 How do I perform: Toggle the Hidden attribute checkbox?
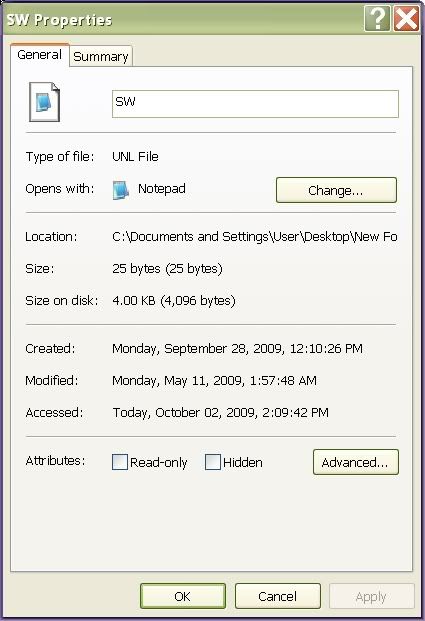(213, 462)
